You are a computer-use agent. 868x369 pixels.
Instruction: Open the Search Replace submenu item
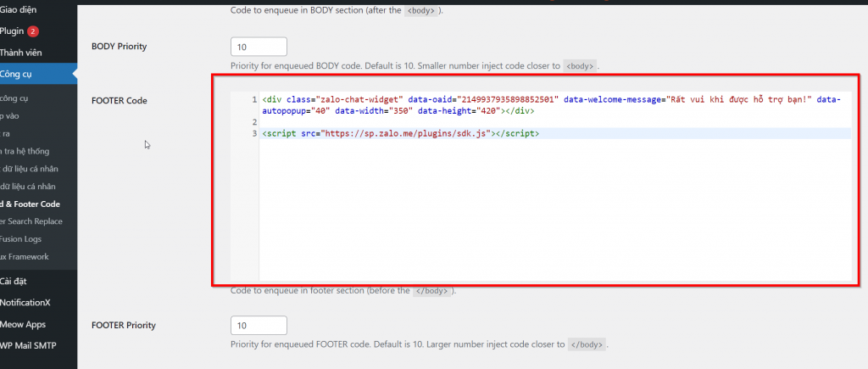[31, 221]
